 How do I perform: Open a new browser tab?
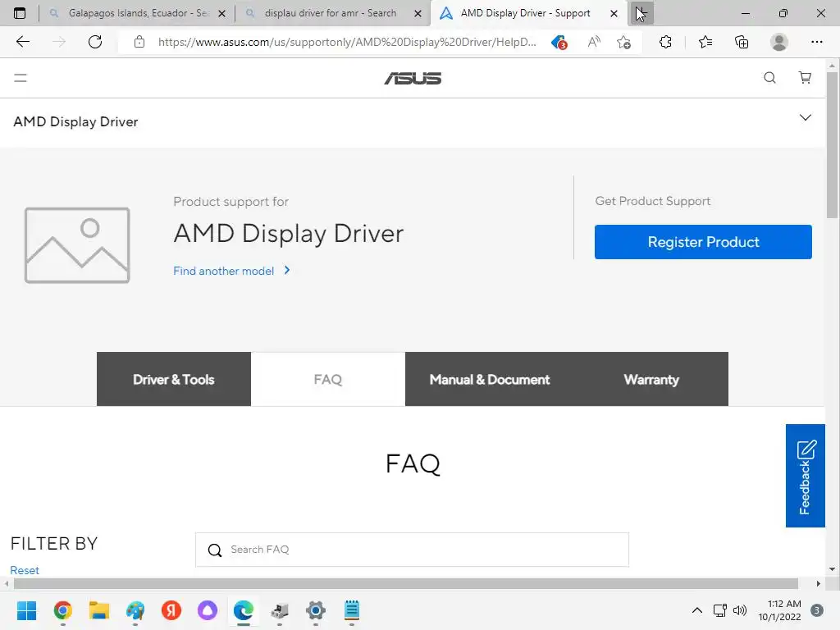click(641, 13)
